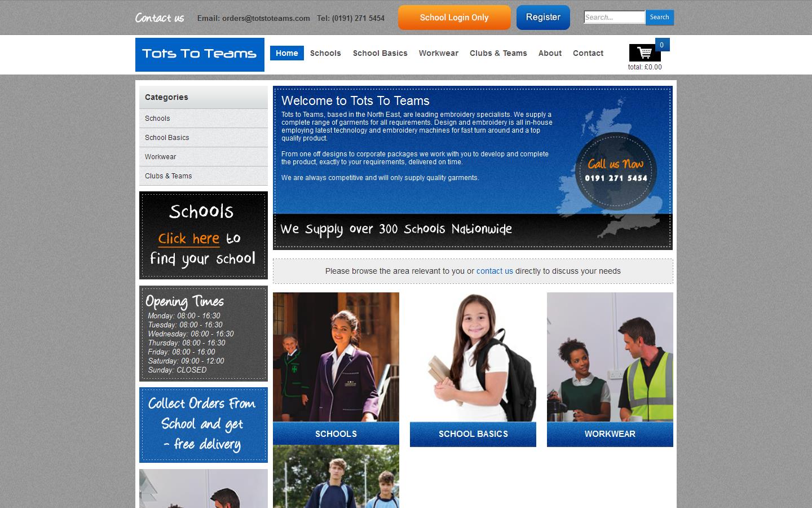Switch to the Schools tab
This screenshot has width=812, height=508.
tap(325, 53)
